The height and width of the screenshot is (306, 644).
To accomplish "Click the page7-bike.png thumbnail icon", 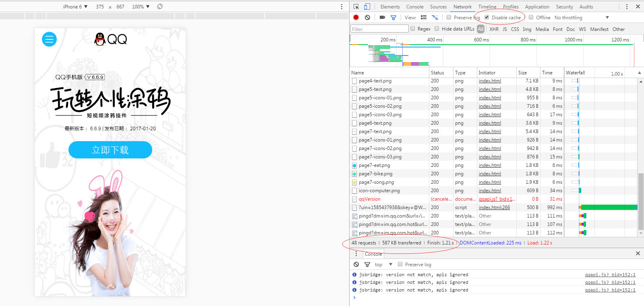I will (354, 174).
